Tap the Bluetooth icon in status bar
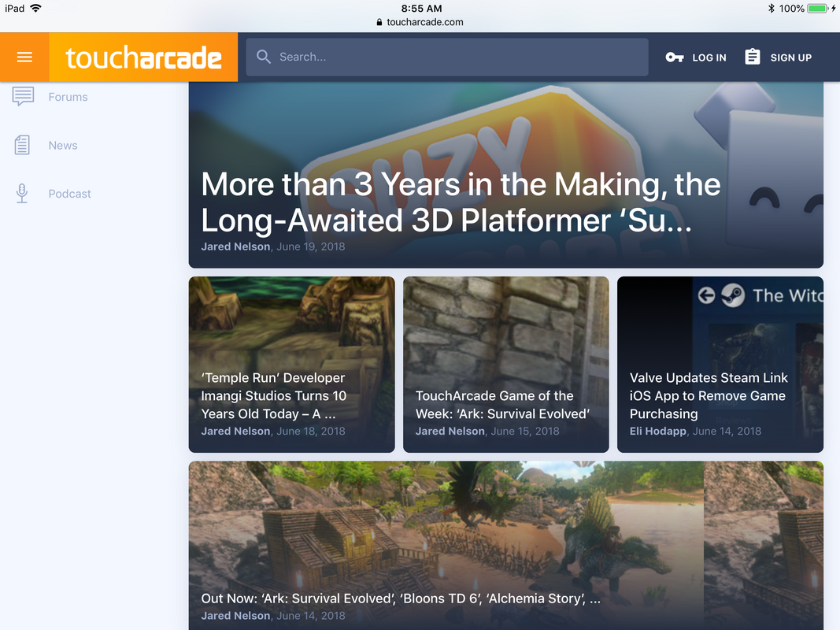840x630 pixels. [771, 9]
